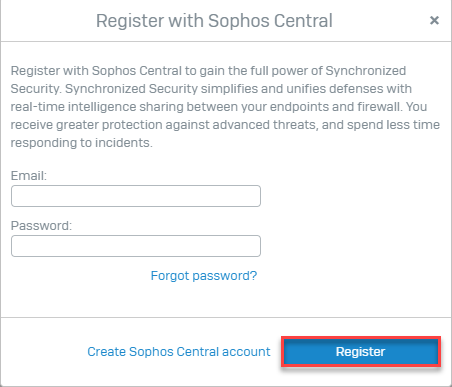452x387 pixels.
Task: Click the blue Register button
Action: 361,352
